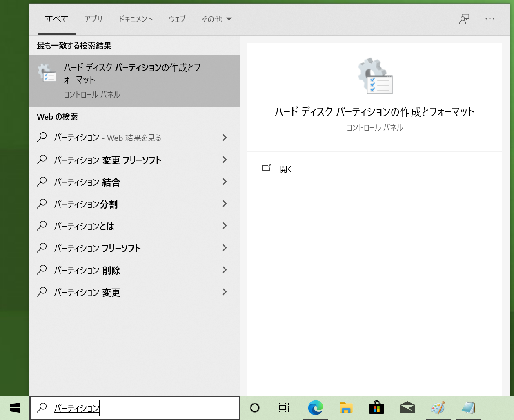Expand パーティション 変更 arrow
514x420 pixels.
pyautogui.click(x=224, y=292)
